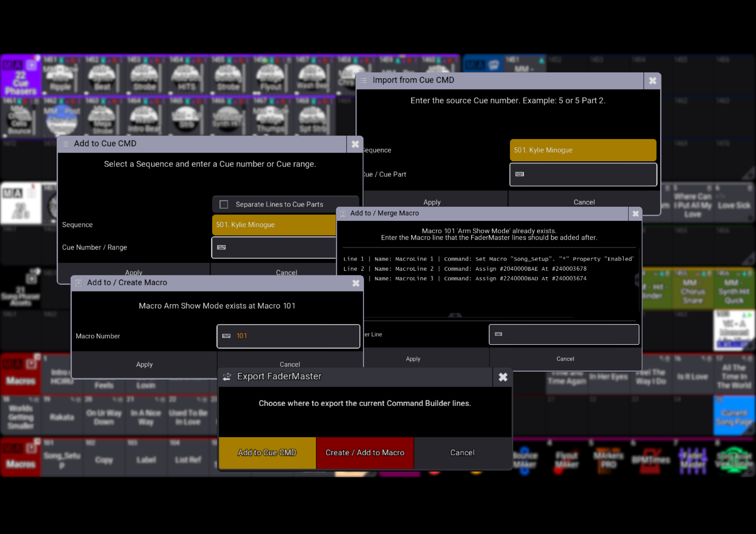Open Sequence selector in Import from Cue CMD
Image resolution: width=756 pixels, height=534 pixels.
pyautogui.click(x=583, y=150)
